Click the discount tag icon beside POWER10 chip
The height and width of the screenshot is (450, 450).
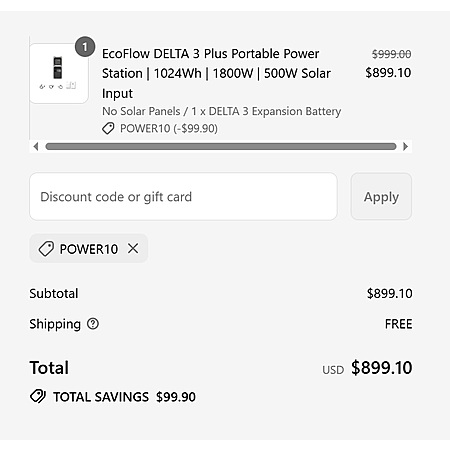click(46, 249)
